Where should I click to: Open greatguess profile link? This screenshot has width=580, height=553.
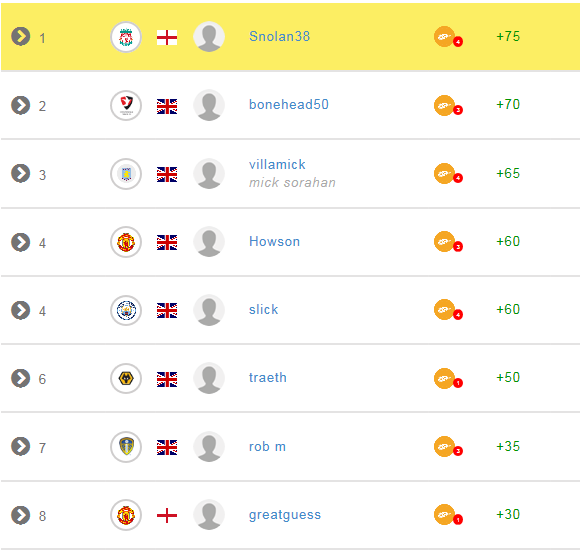point(285,515)
